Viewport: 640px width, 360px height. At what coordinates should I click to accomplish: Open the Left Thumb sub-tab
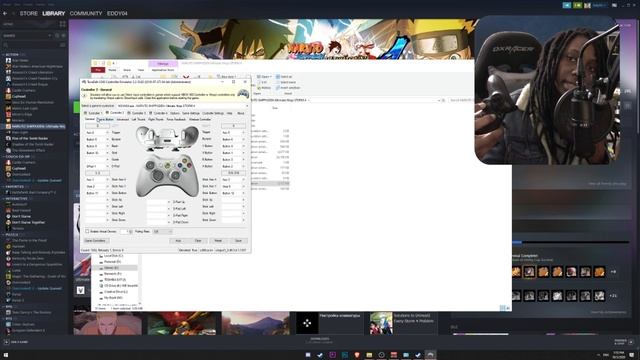click(x=138, y=120)
